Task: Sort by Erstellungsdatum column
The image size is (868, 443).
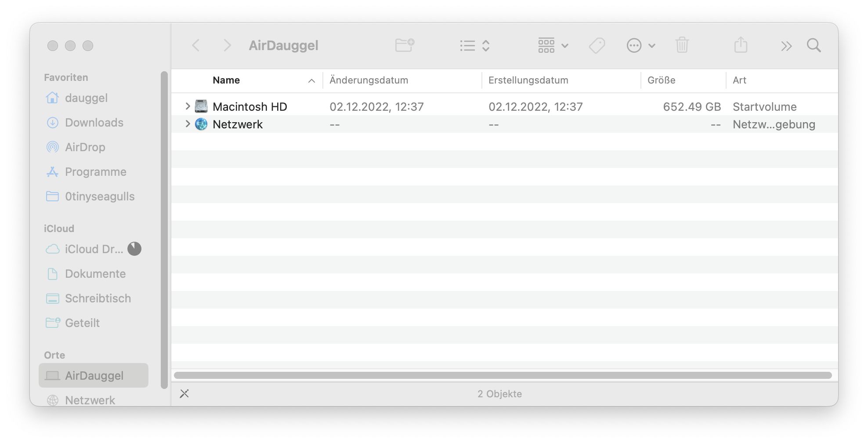Action: tap(528, 80)
